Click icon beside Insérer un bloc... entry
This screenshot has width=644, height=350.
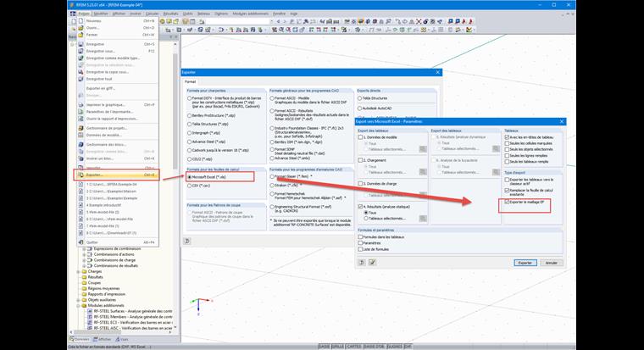pos(80,158)
